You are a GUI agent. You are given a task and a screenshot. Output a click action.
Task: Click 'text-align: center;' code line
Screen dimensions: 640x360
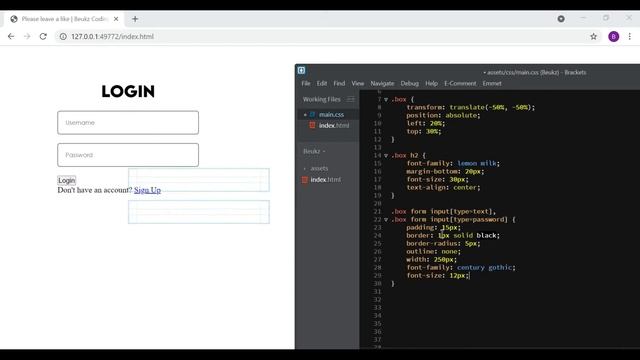click(443, 187)
